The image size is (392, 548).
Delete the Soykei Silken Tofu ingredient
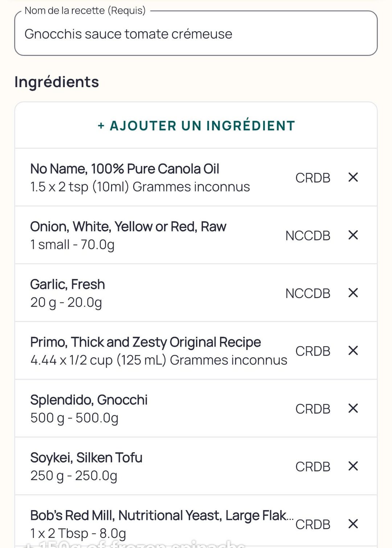(353, 466)
